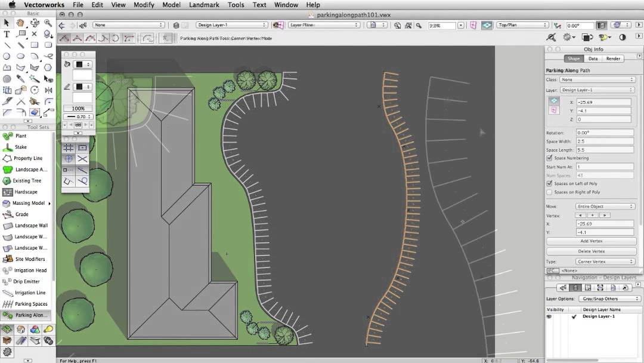The height and width of the screenshot is (363, 644).
Task: Switch to the Render tab
Action: [613, 59]
